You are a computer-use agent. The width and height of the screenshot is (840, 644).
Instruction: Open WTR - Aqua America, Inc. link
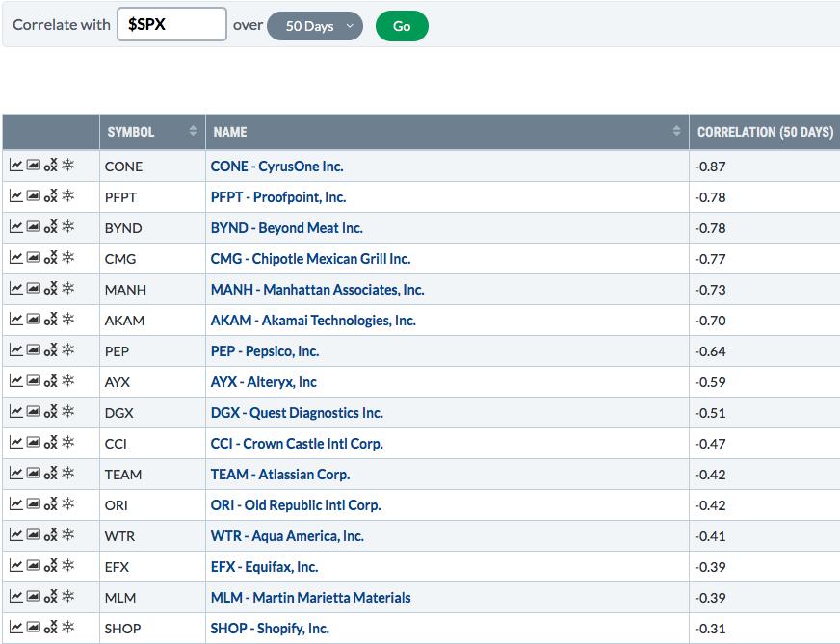click(x=287, y=536)
